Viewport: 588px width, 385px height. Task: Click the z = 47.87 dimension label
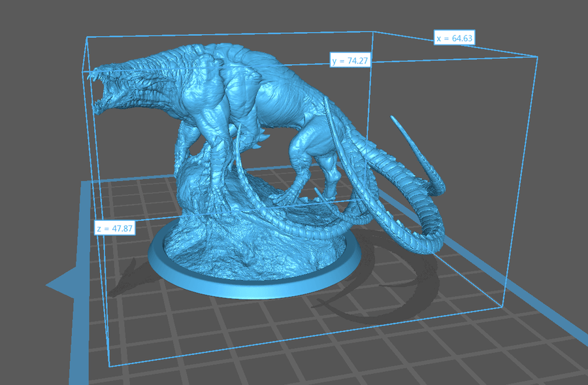[114, 229]
